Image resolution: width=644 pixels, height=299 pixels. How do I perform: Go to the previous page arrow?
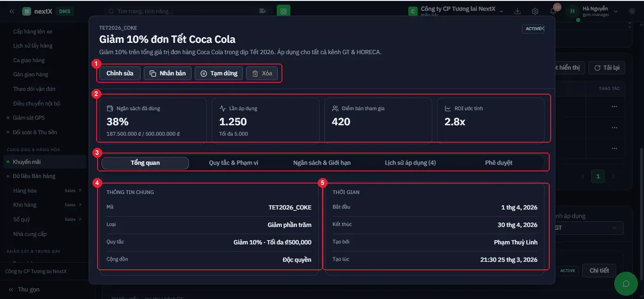583,176
